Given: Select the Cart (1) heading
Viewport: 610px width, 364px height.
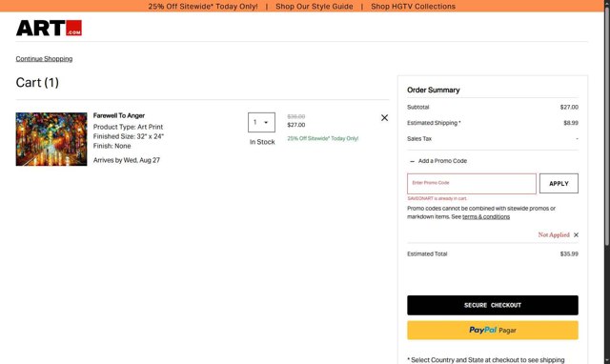Looking at the screenshot, I should (37, 83).
